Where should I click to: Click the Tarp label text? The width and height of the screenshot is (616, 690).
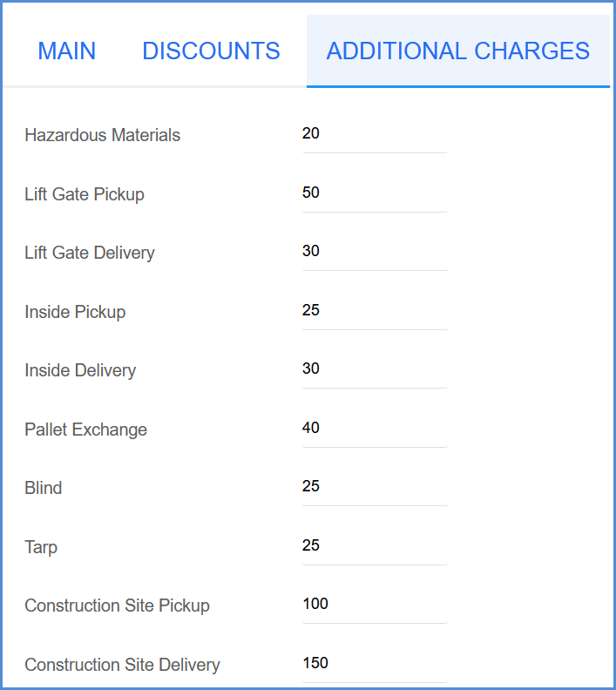(x=41, y=547)
